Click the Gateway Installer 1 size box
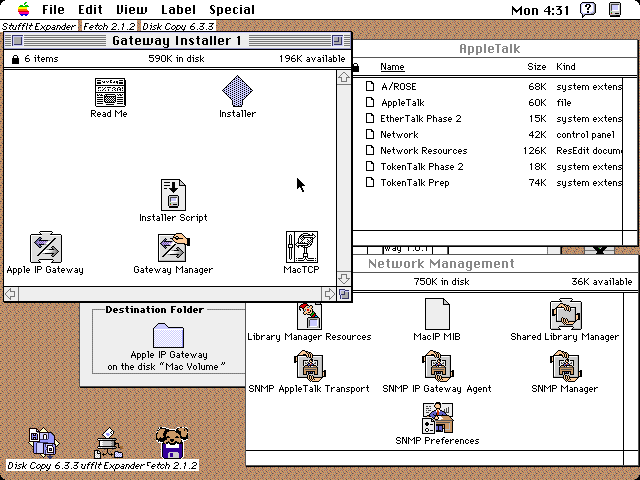 [x=344, y=294]
